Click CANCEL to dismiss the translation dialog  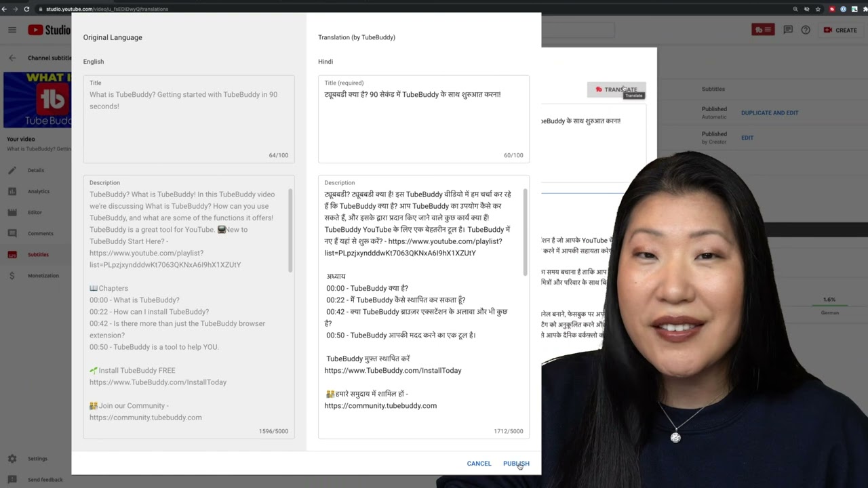pos(479,464)
